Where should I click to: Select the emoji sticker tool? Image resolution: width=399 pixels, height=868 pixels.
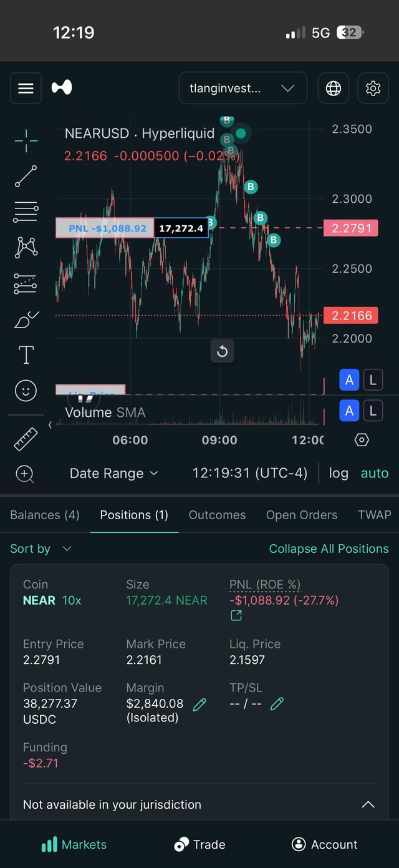pos(26,391)
